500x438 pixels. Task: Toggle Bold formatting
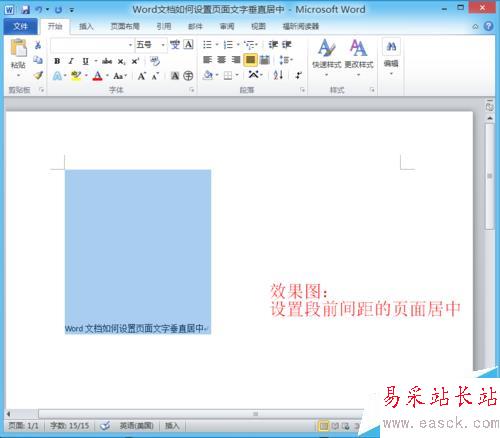point(57,61)
